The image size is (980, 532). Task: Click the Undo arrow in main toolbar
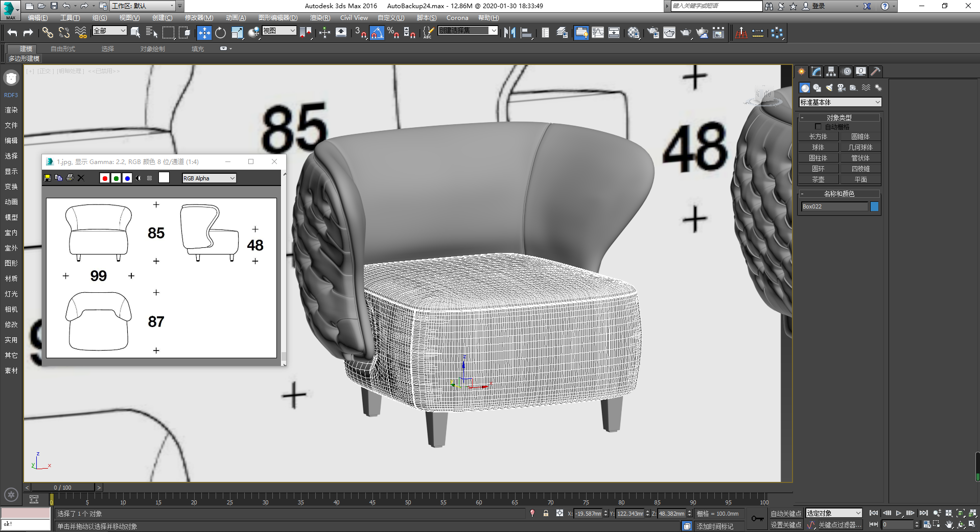[x=12, y=33]
